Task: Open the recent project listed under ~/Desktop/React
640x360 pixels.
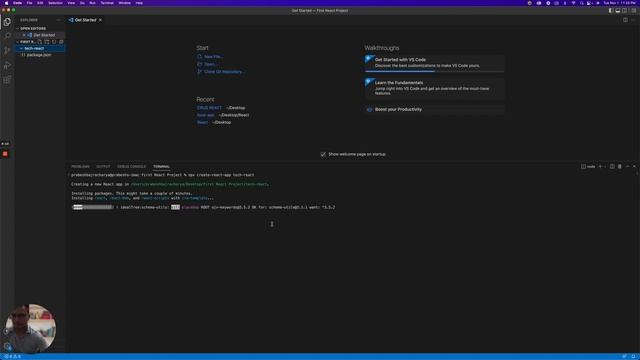Action: [205, 115]
